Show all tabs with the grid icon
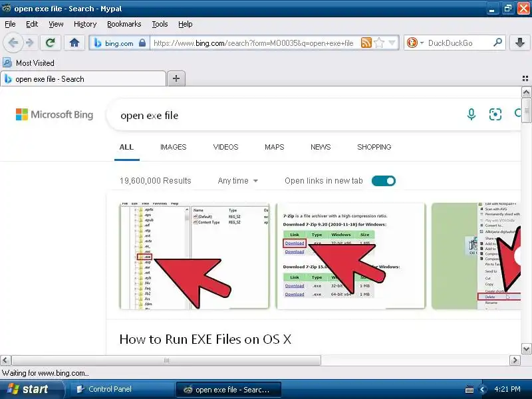The width and height of the screenshot is (532, 399). pyautogui.click(x=525, y=78)
